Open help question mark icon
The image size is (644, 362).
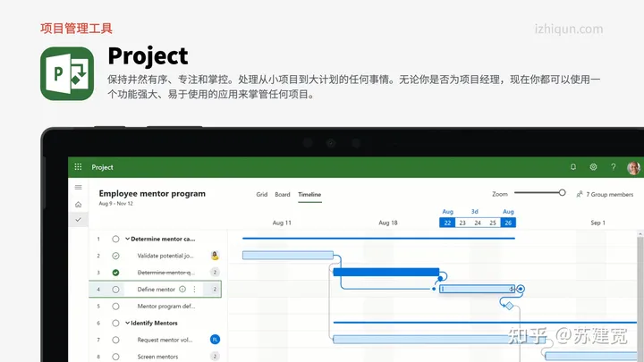614,166
